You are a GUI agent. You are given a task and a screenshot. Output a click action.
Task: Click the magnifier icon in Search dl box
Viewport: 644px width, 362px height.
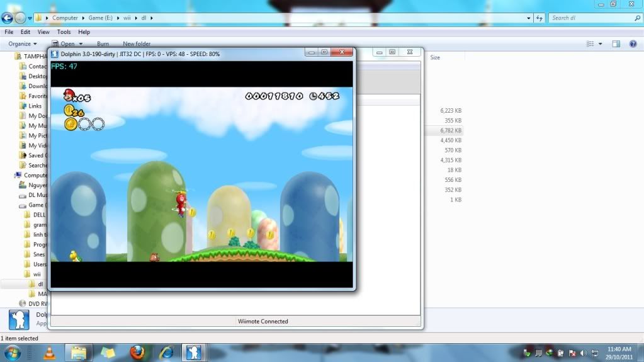tap(637, 18)
